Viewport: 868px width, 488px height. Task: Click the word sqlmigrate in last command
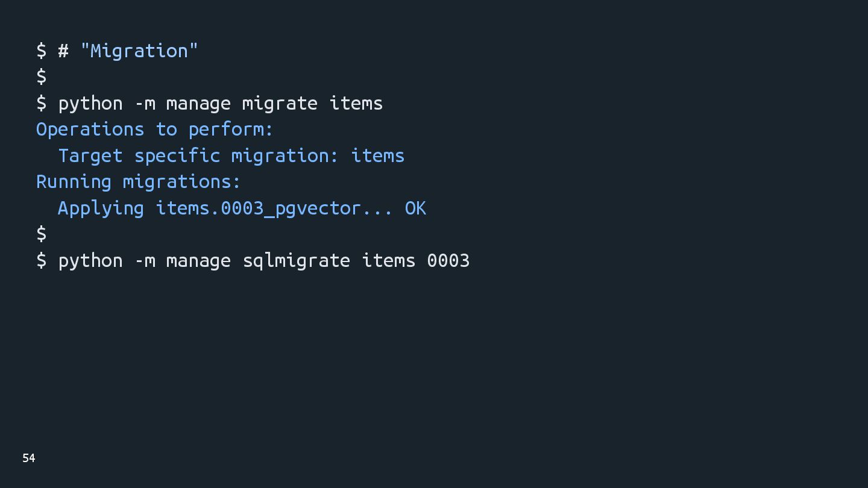[x=296, y=260]
